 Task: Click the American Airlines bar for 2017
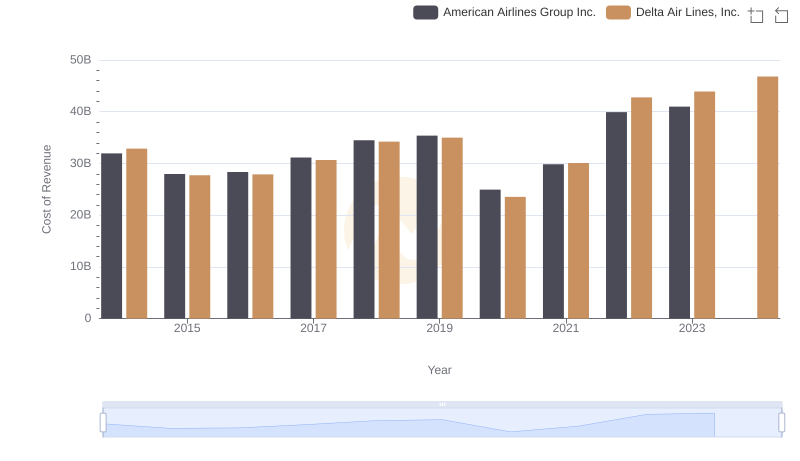[x=301, y=238]
